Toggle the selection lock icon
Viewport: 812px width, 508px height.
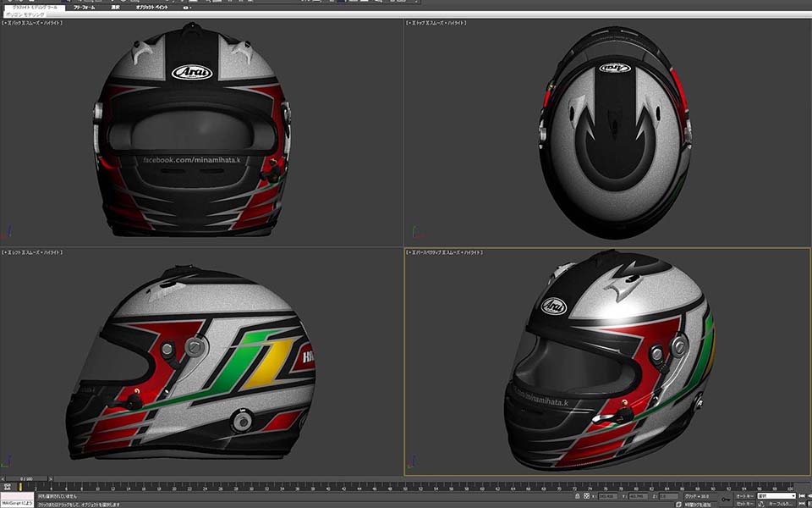coord(578,496)
